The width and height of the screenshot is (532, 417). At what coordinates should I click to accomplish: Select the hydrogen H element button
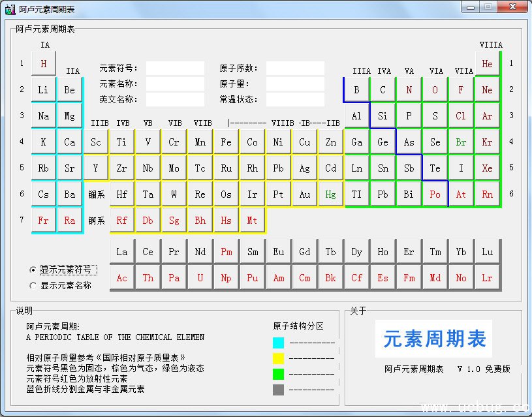coord(44,64)
